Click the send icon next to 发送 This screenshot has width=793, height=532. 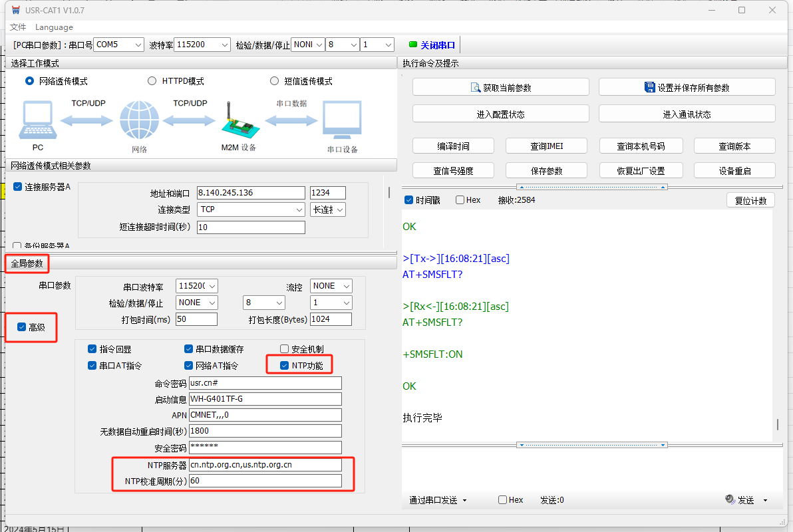730,499
